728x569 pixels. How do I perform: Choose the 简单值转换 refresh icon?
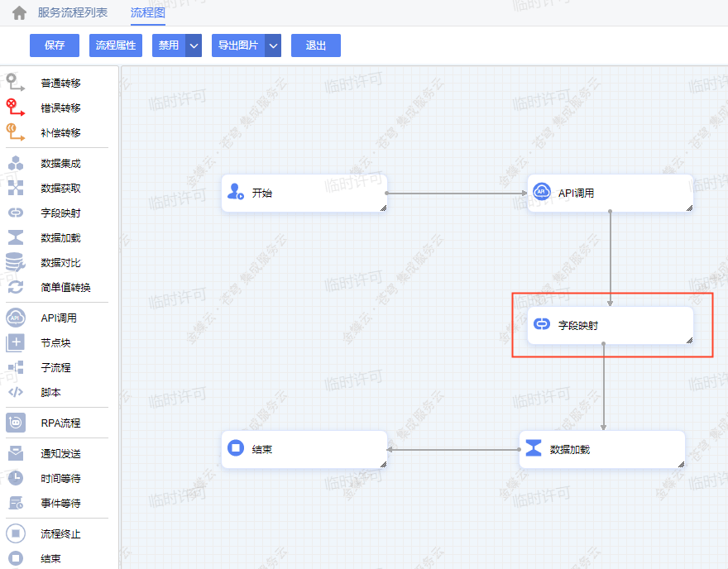[x=16, y=288]
